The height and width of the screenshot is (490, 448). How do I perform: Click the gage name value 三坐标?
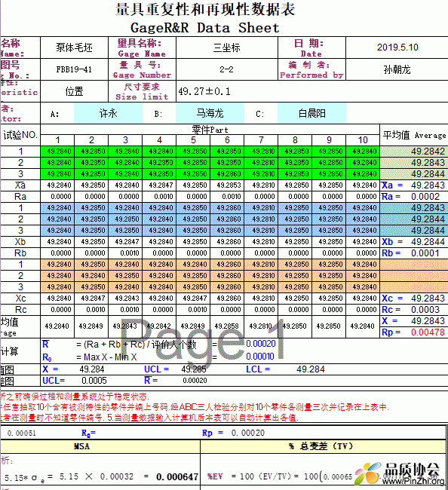tap(227, 47)
